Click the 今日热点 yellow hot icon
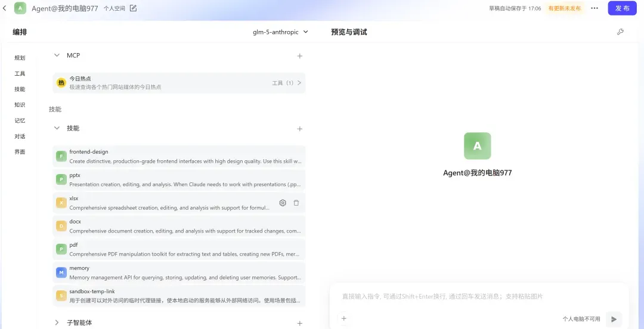The image size is (644, 329). coord(61,83)
